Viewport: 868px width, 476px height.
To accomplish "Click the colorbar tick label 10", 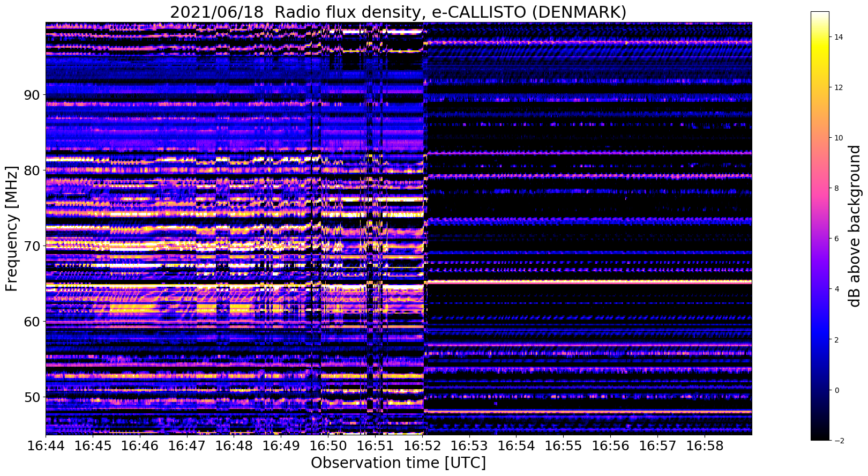I will [x=838, y=138].
